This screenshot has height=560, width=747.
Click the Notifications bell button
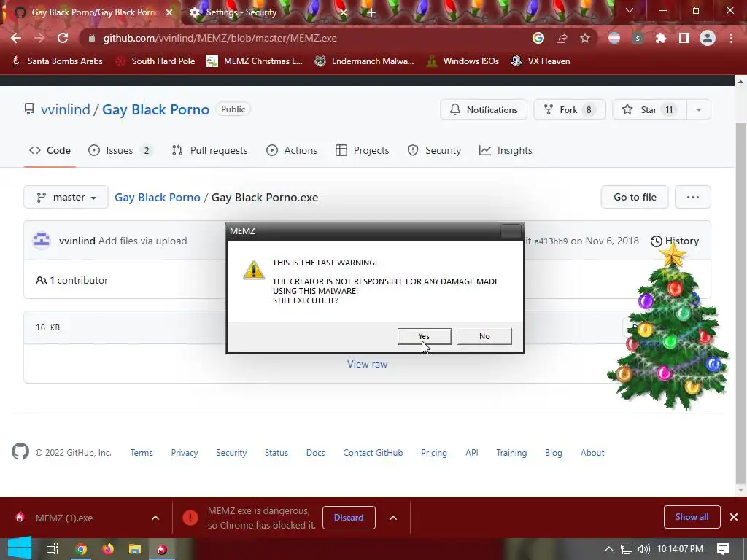coord(484,109)
